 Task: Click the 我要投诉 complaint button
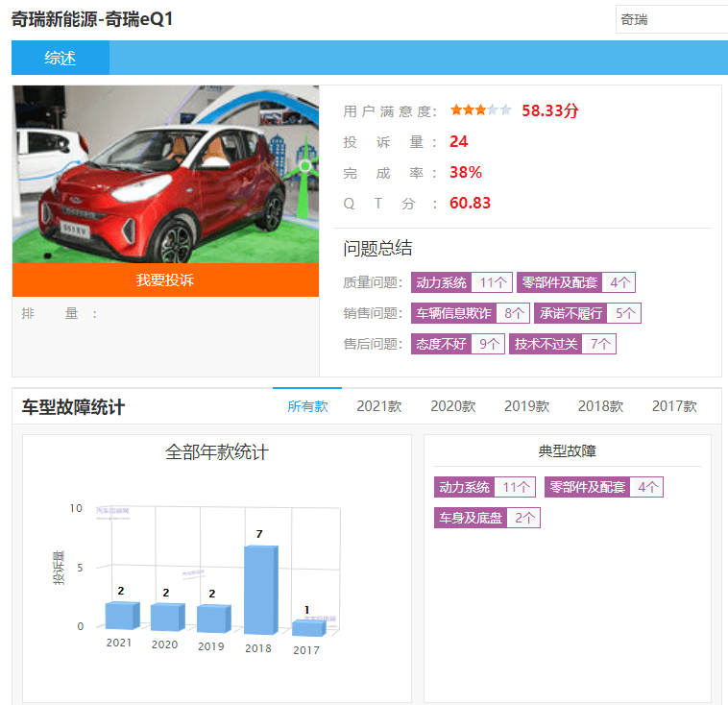[x=165, y=280]
